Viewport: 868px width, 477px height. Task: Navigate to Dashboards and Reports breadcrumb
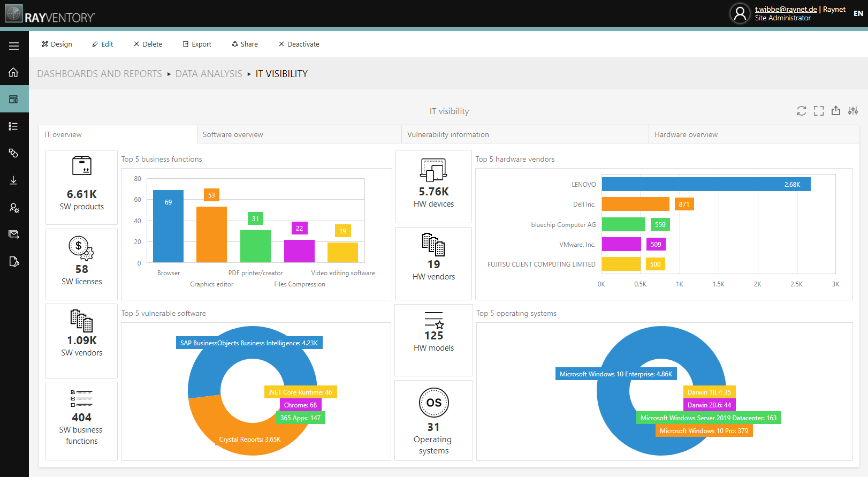tap(100, 74)
